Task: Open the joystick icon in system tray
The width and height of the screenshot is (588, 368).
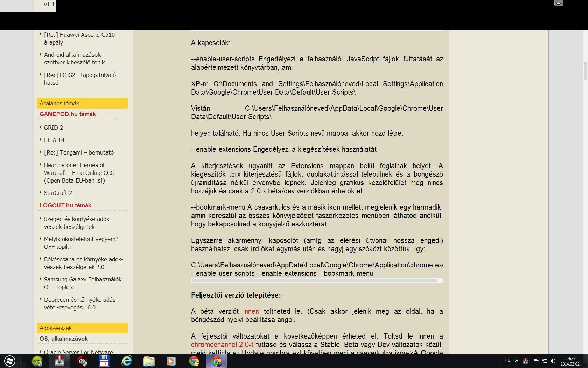Action: (x=525, y=361)
